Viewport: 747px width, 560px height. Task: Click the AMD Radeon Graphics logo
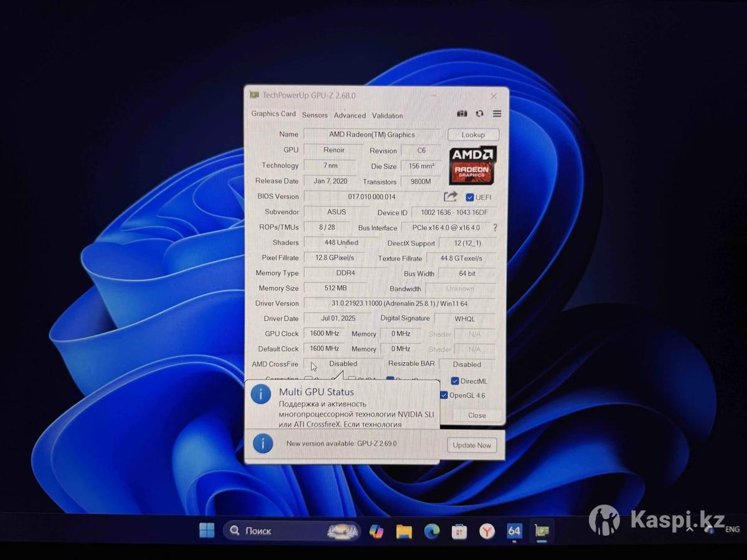472,165
